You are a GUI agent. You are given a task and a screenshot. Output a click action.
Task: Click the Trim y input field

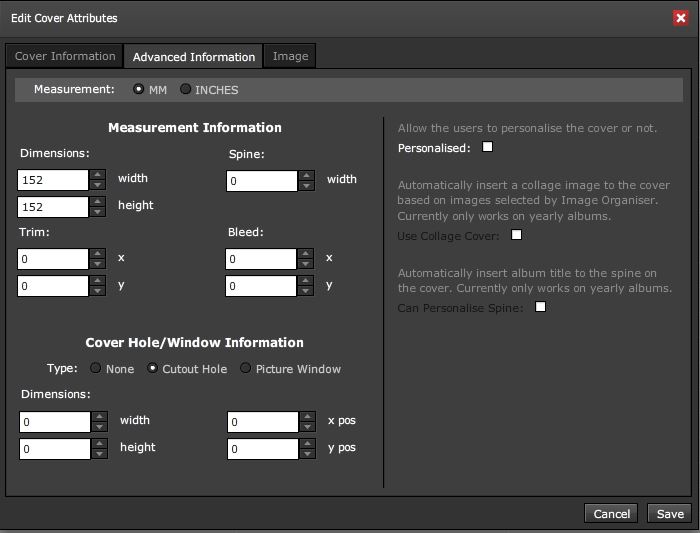click(x=53, y=286)
